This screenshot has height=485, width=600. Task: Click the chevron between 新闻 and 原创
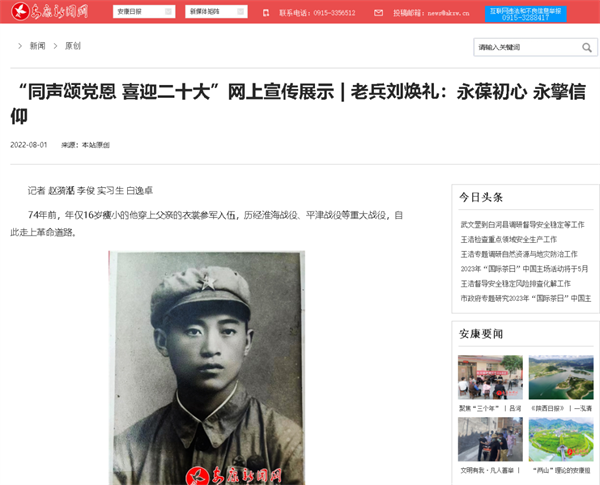[55, 46]
